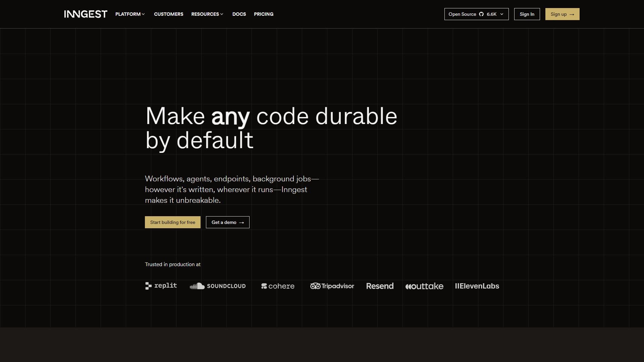Click the Outtake logo

point(424,286)
